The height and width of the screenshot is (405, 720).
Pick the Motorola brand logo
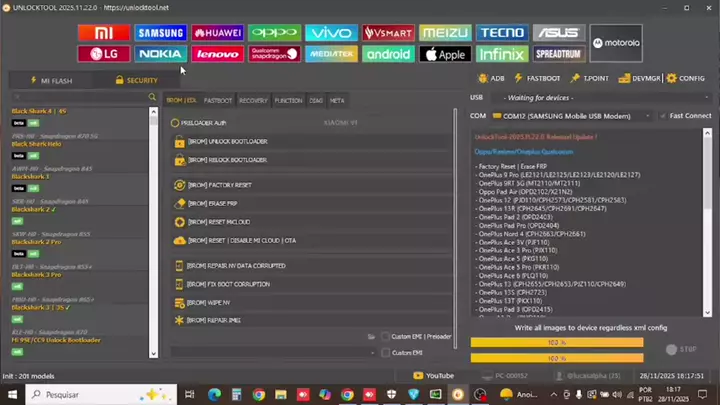coord(616,43)
